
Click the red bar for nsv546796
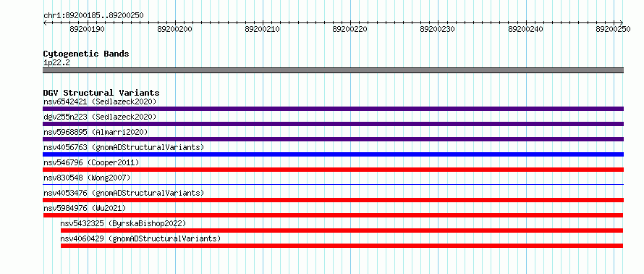333,170
